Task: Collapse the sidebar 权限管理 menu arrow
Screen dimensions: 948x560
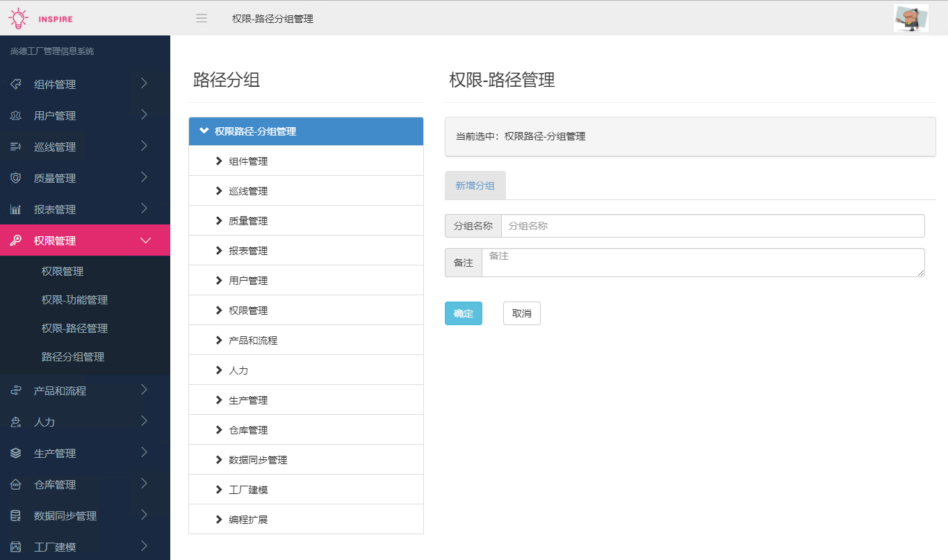Action: pos(145,240)
